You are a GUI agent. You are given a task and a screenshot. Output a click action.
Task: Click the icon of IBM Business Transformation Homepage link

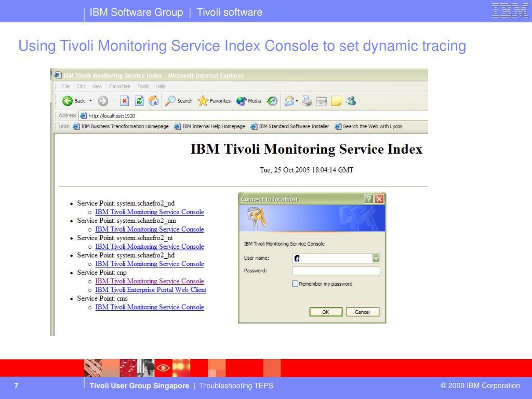click(x=76, y=126)
